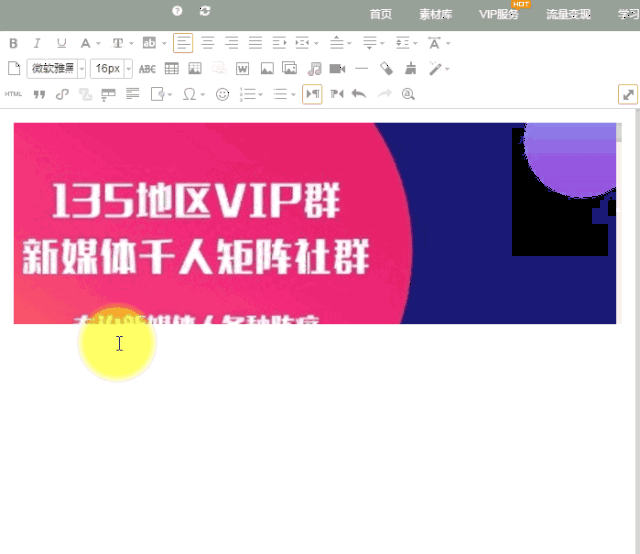Open the emoji smiley picker

(222, 95)
